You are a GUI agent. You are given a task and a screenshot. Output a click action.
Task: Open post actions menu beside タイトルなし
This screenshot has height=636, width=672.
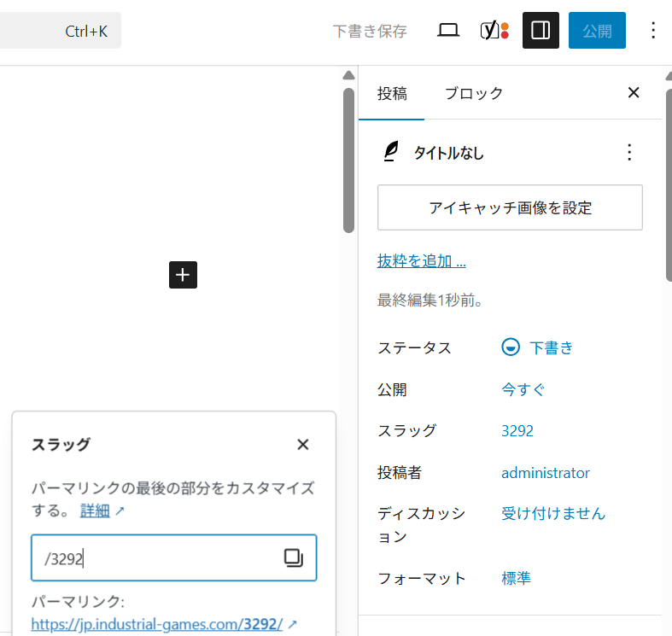point(629,153)
